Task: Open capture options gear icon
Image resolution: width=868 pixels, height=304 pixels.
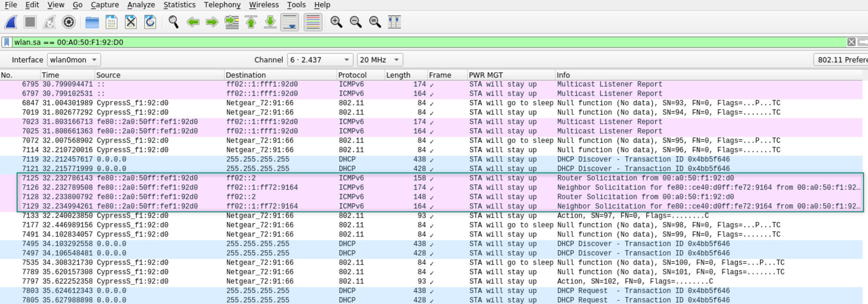Action: coord(69,22)
